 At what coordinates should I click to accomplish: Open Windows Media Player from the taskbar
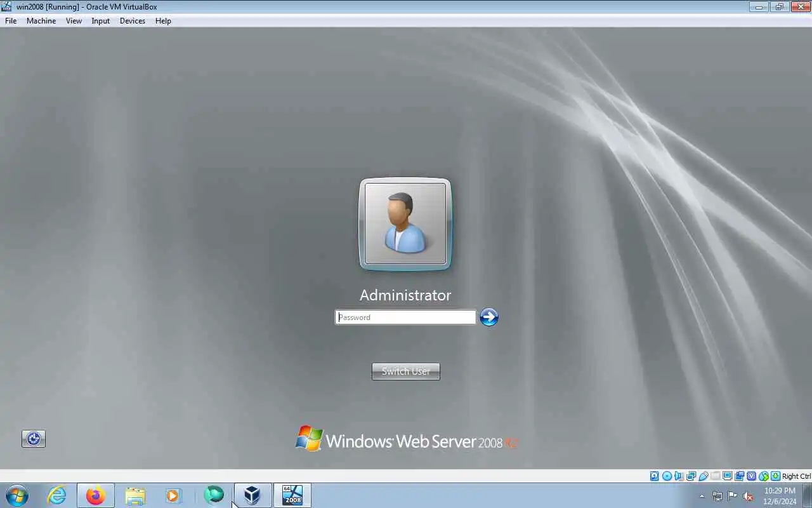[x=174, y=495]
